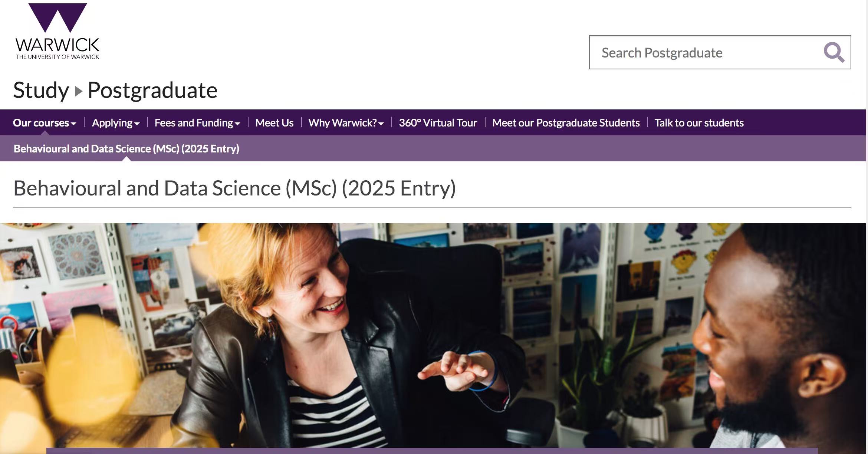Image resolution: width=868 pixels, height=454 pixels.
Task: Select Meet our Postgraduate Students
Action: click(566, 123)
